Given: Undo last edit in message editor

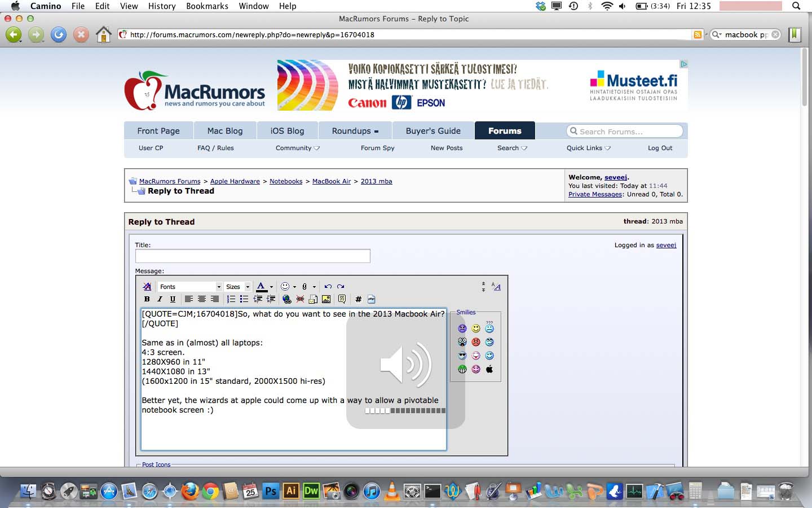Looking at the screenshot, I should pyautogui.click(x=328, y=287).
